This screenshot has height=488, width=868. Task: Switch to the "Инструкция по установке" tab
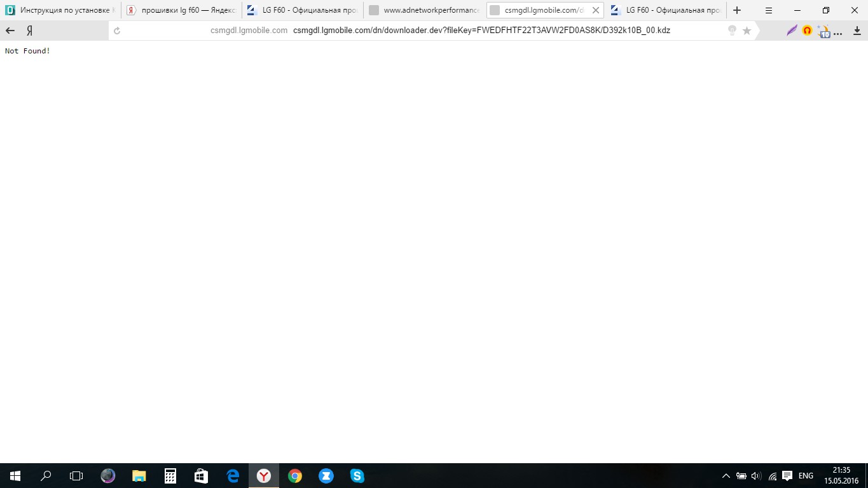click(x=60, y=10)
